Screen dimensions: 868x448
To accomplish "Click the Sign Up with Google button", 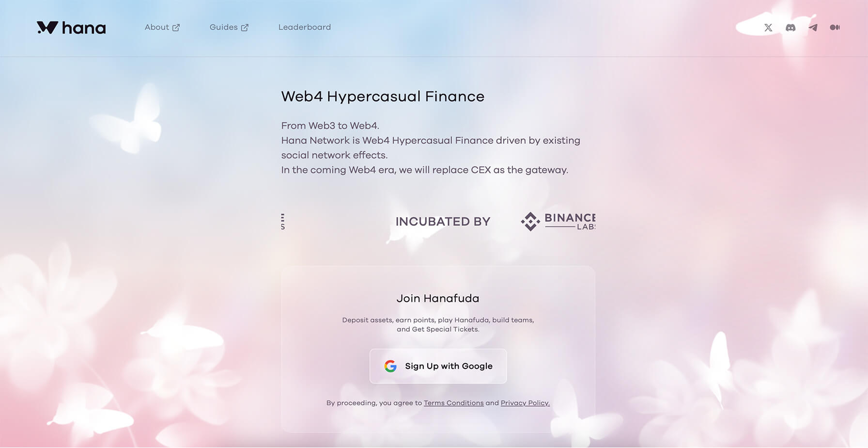I will (437, 366).
